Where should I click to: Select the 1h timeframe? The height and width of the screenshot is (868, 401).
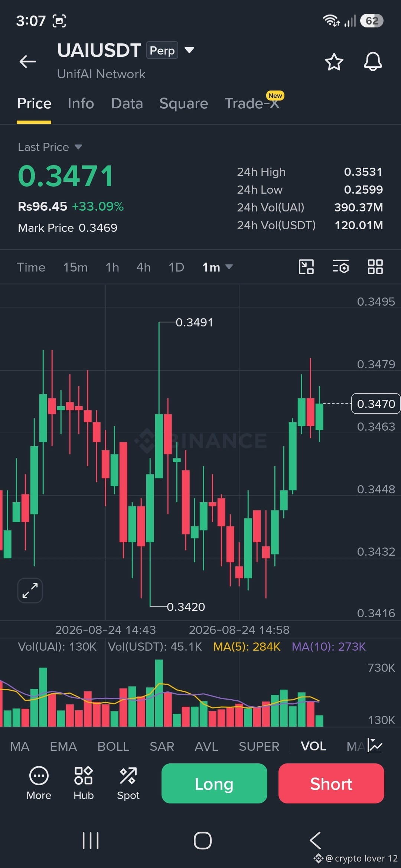[112, 267]
